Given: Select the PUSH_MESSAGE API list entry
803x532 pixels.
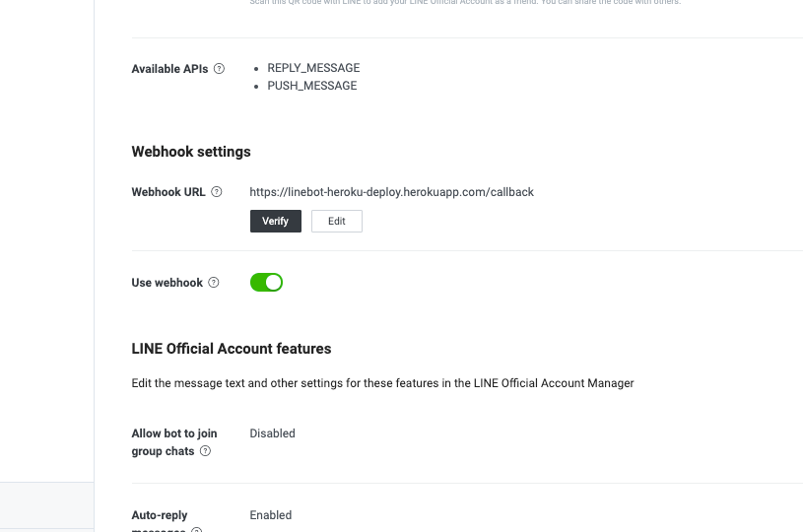Looking at the screenshot, I should [311, 86].
